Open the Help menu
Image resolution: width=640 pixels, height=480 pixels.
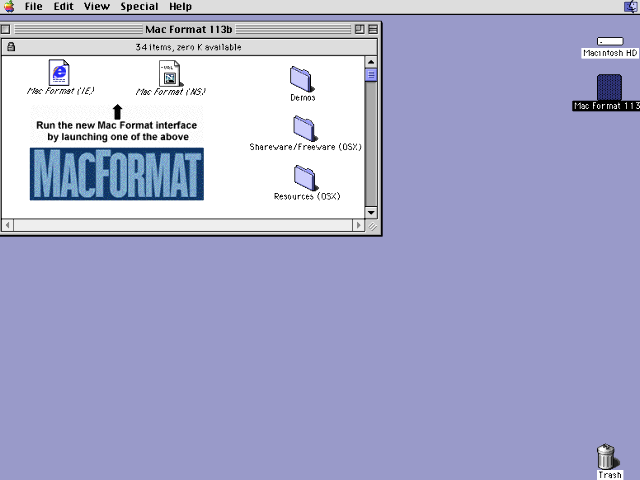point(180,7)
